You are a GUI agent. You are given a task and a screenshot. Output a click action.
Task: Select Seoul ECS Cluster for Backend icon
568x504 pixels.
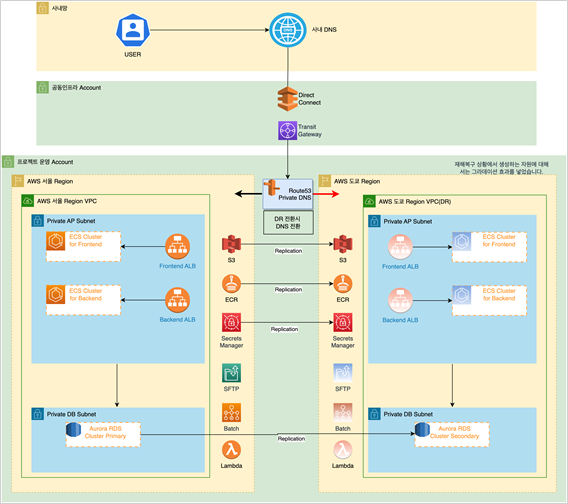[56, 295]
